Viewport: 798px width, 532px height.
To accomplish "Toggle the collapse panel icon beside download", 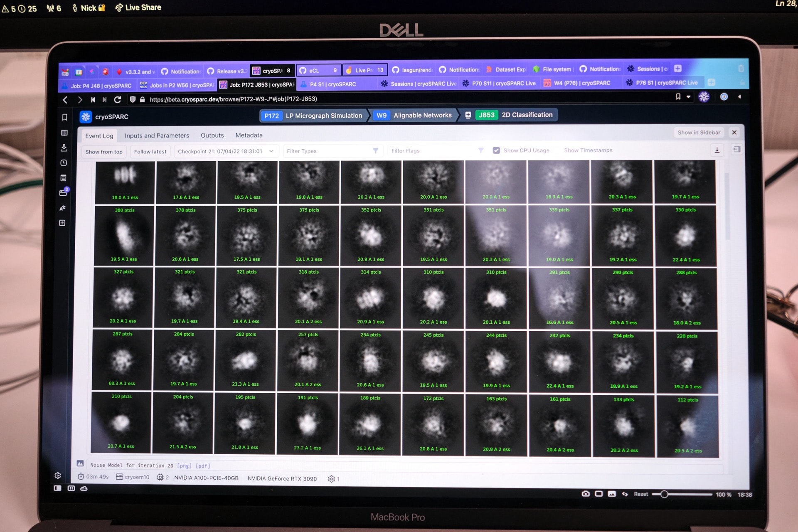I will pyautogui.click(x=736, y=149).
